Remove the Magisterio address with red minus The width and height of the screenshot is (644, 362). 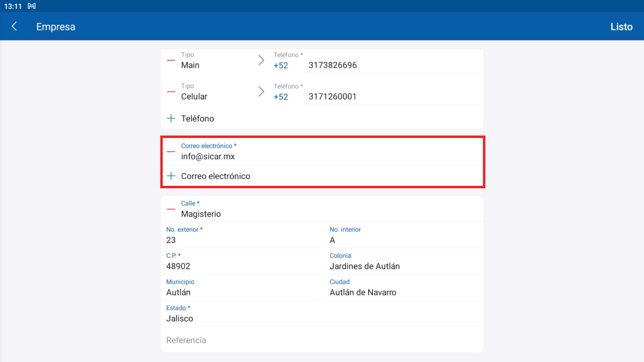(x=171, y=209)
